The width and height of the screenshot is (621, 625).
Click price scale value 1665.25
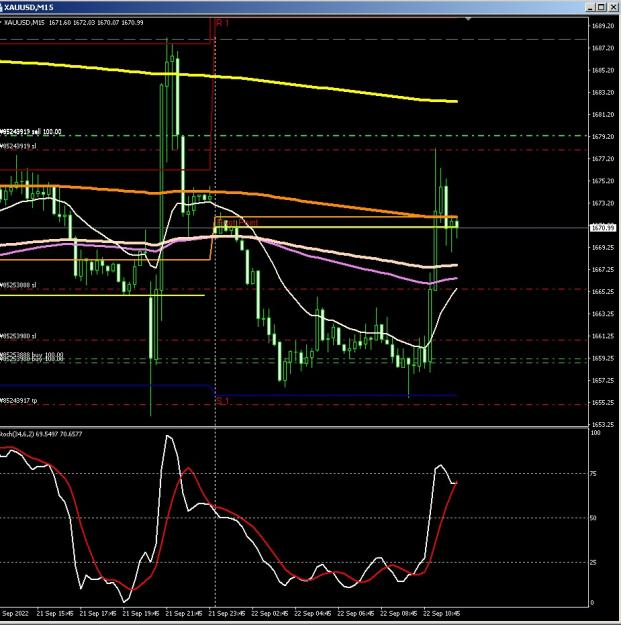[603, 292]
